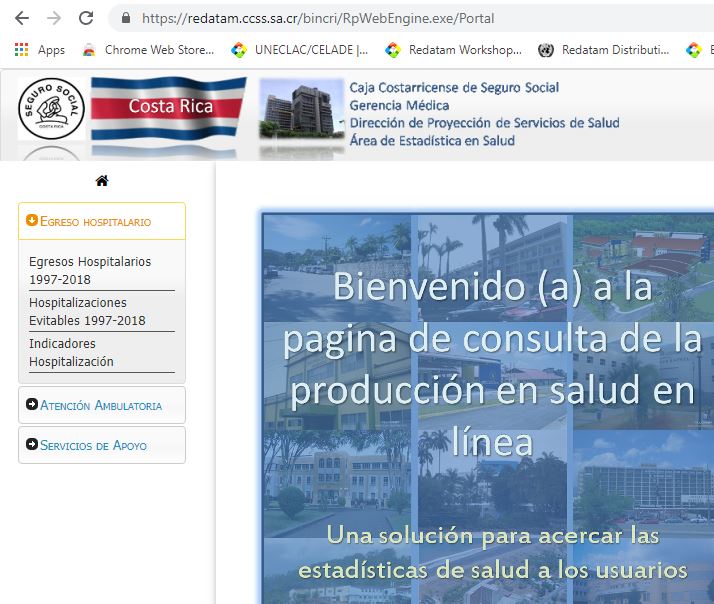Click the browser address bar URL
Image resolution: width=714 pixels, height=604 pixels.
point(318,18)
